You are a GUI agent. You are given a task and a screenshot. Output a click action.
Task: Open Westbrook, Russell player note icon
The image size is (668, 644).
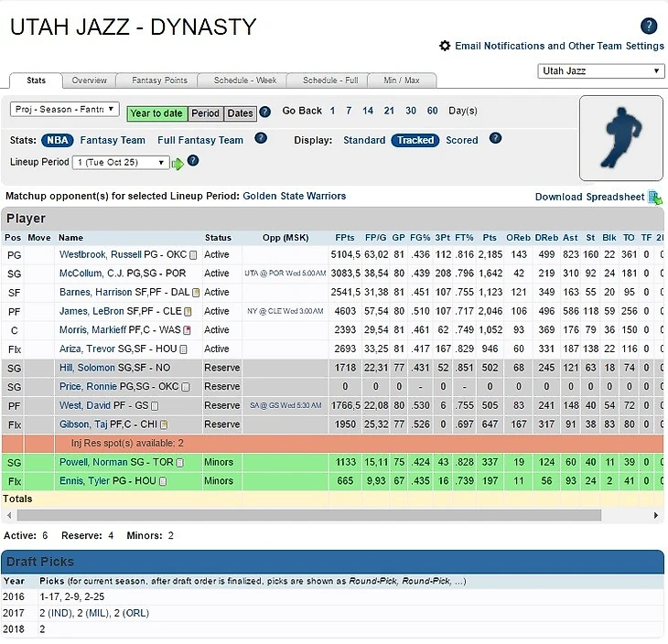point(193,255)
